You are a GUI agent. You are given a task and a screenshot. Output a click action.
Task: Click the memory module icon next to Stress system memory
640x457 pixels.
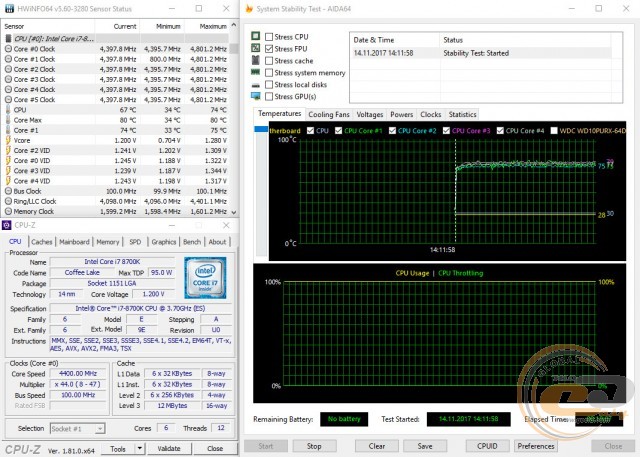point(256,72)
